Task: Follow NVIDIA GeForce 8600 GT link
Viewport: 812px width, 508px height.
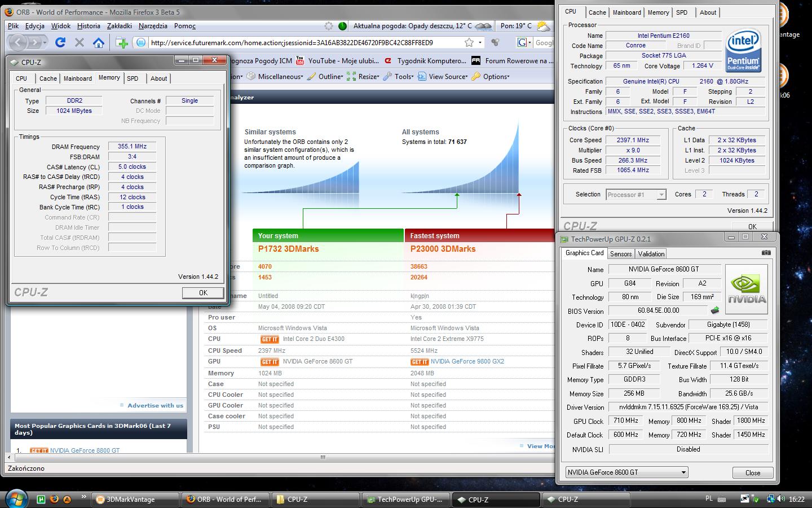Action: tap(317, 361)
